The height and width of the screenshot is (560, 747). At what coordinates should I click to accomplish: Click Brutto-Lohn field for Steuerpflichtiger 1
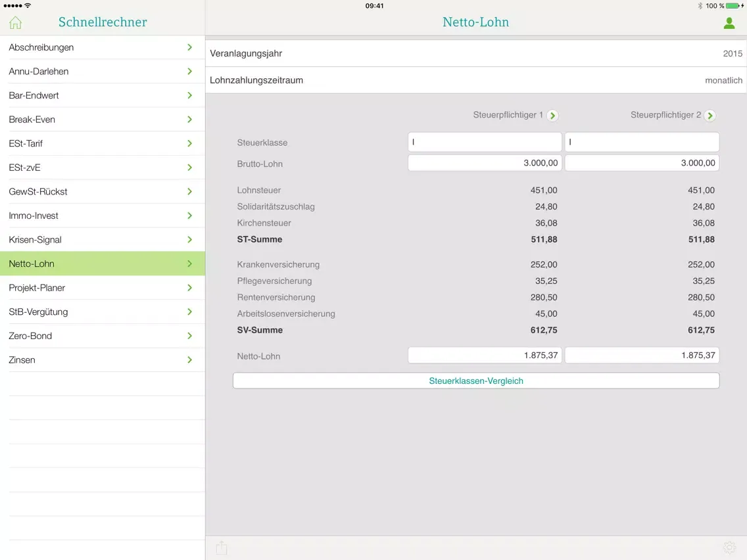[485, 163]
